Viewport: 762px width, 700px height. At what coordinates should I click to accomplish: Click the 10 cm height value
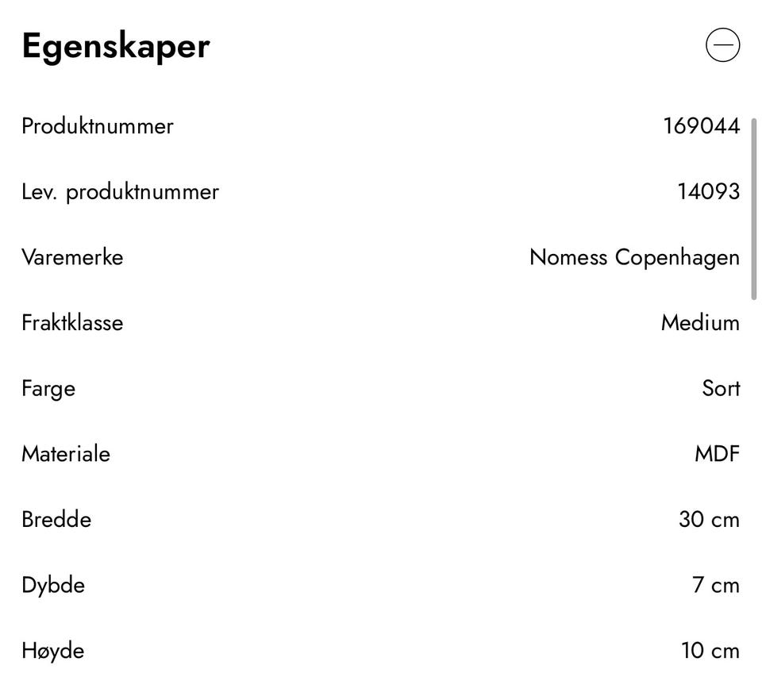710,651
